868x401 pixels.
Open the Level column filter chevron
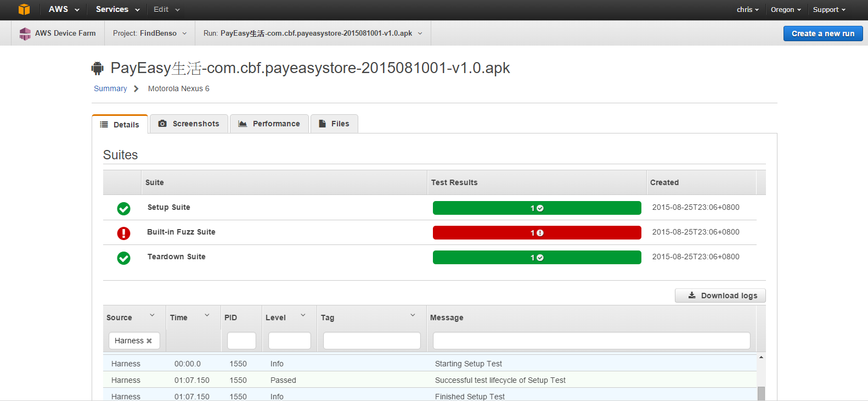pyautogui.click(x=303, y=315)
